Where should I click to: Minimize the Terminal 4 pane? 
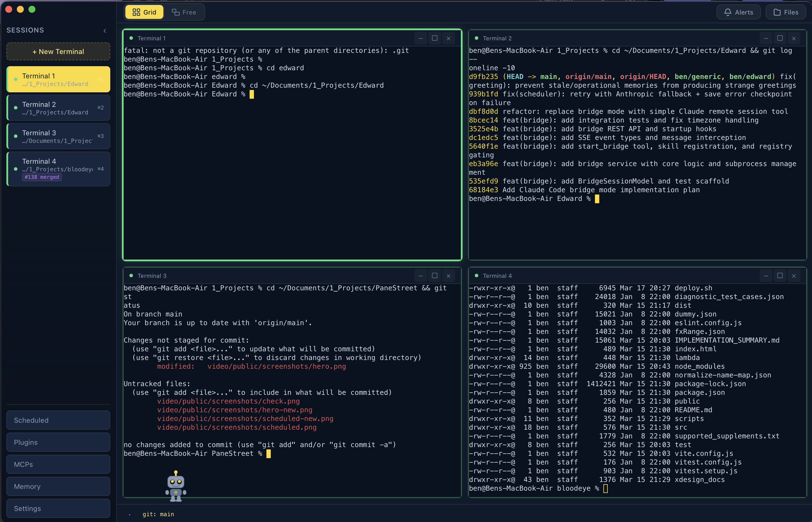pos(766,276)
